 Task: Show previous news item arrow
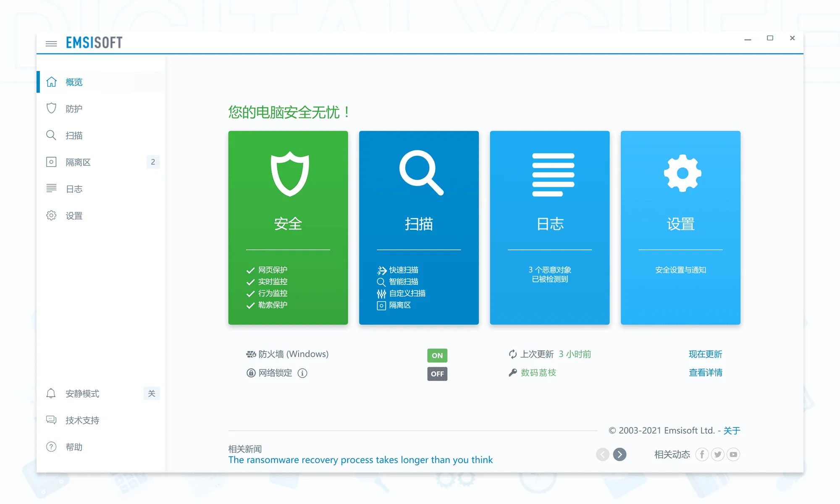603,454
